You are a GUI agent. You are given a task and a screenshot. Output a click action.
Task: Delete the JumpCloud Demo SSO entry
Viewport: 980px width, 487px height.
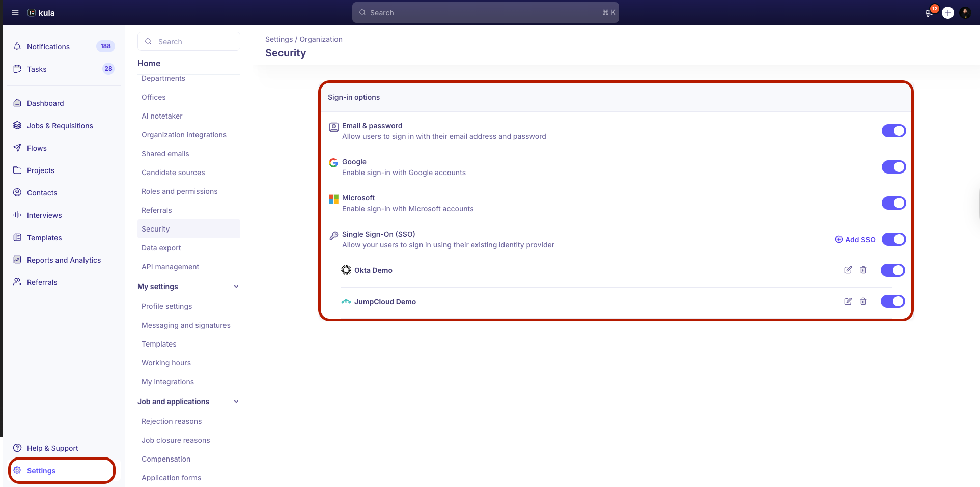[x=863, y=301]
